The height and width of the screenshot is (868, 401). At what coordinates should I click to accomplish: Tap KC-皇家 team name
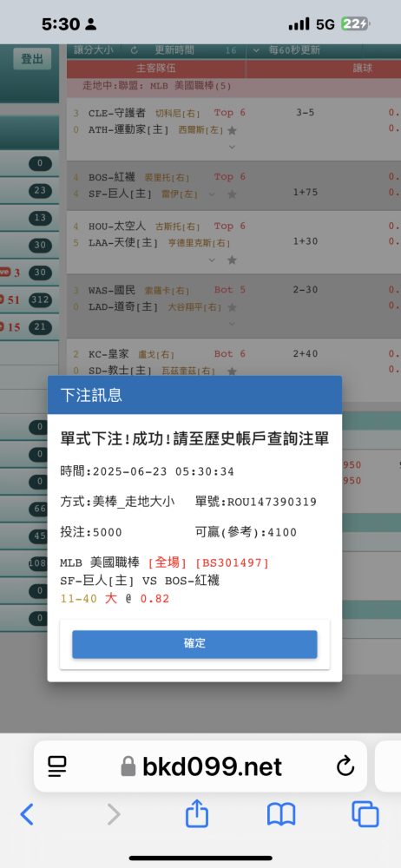pyautogui.click(x=108, y=354)
